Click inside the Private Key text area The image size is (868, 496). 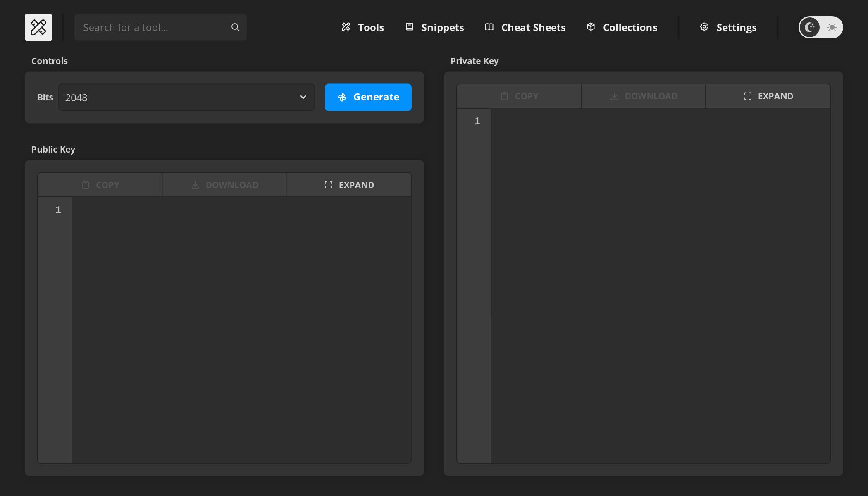pyautogui.click(x=661, y=286)
